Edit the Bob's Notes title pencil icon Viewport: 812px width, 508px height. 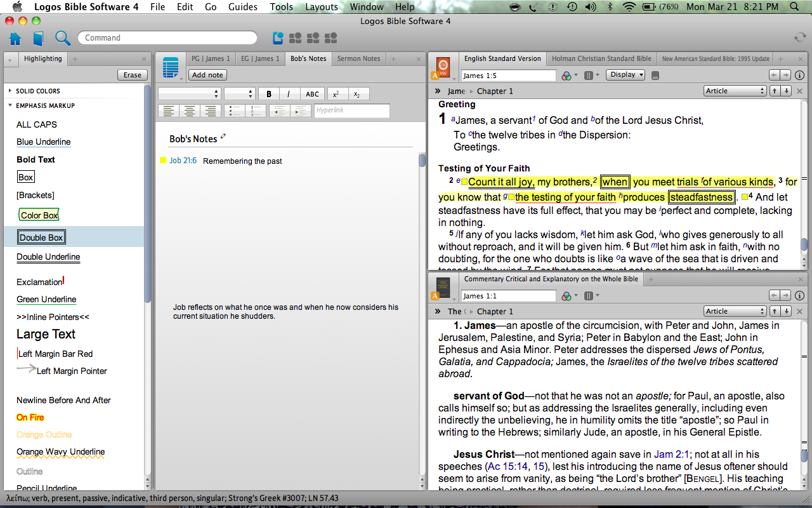(x=223, y=137)
